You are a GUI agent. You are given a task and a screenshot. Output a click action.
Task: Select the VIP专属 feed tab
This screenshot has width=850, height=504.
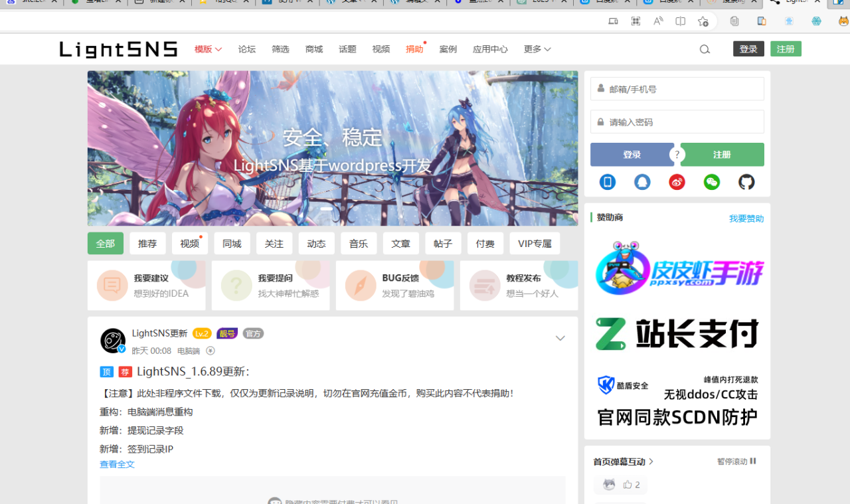[535, 243]
